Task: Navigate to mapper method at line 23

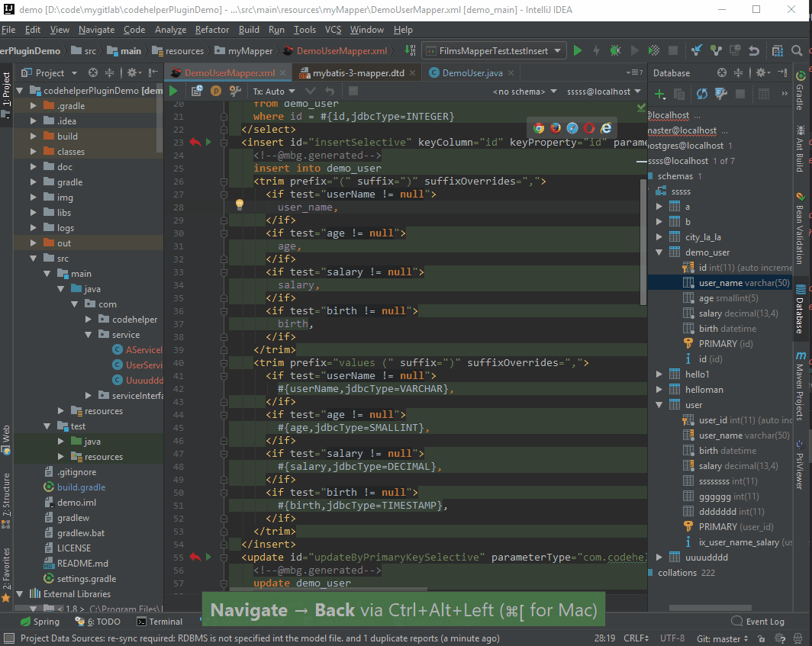Action: 195,142
